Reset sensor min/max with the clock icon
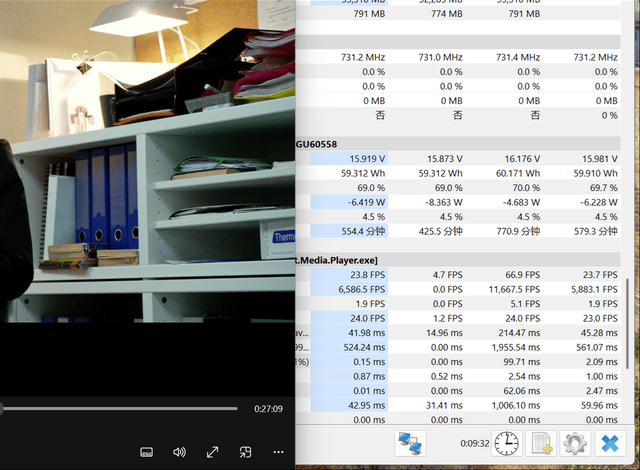The image size is (640, 470). [507, 442]
